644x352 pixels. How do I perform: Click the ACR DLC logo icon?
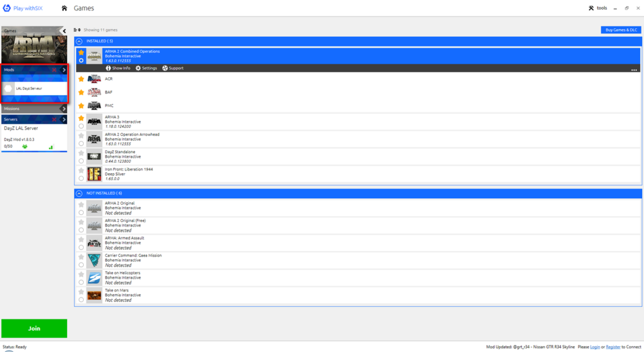pyautogui.click(x=94, y=79)
